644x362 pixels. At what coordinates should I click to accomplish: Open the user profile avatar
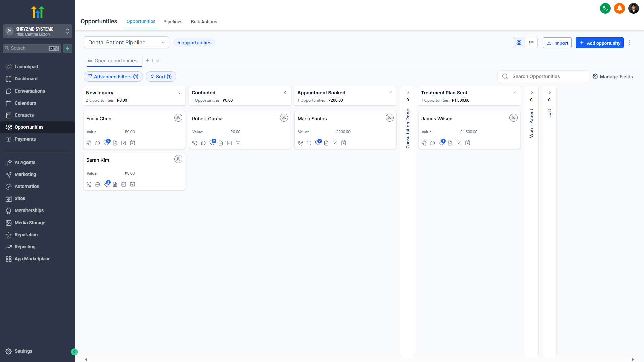click(x=634, y=8)
